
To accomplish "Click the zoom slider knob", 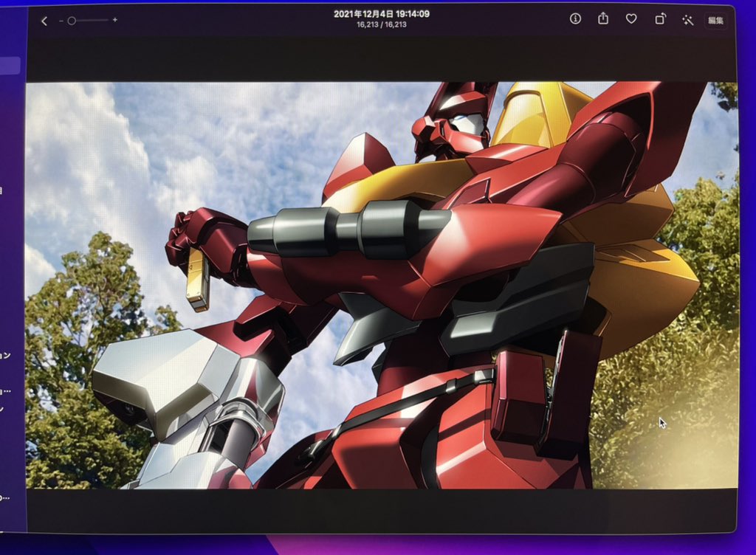I will (x=72, y=21).
